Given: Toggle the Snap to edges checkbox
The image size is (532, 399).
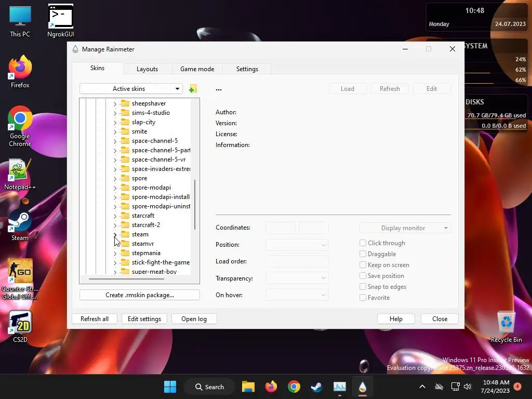Looking at the screenshot, I should click(363, 286).
